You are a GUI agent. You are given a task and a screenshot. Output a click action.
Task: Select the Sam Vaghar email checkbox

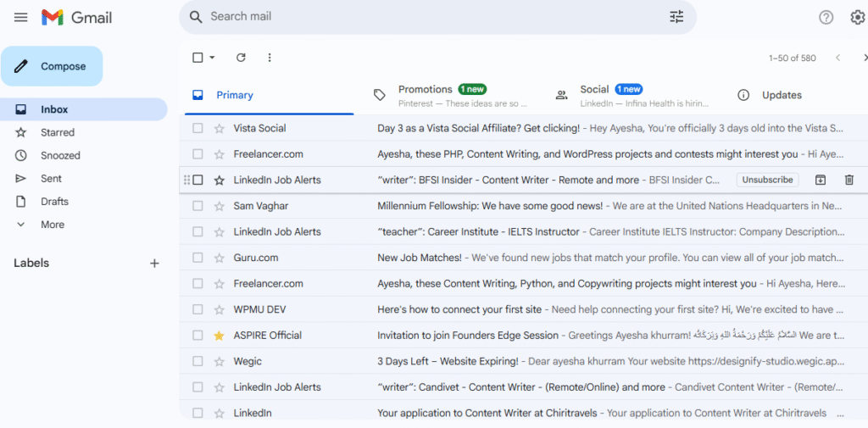click(198, 206)
